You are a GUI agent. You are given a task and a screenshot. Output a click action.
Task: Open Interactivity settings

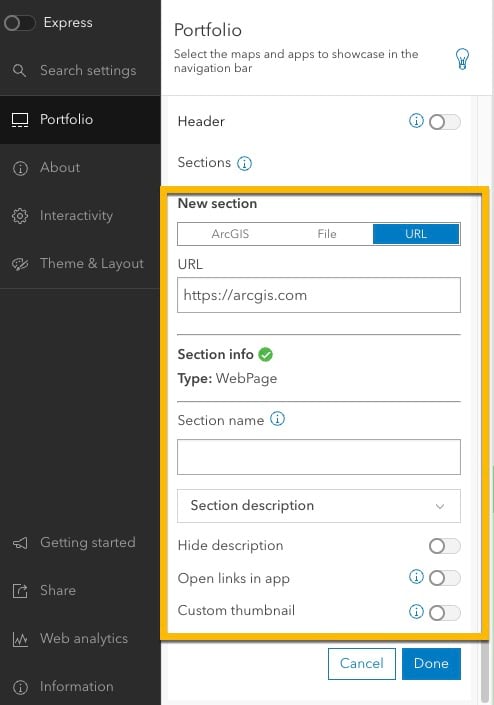click(80, 216)
